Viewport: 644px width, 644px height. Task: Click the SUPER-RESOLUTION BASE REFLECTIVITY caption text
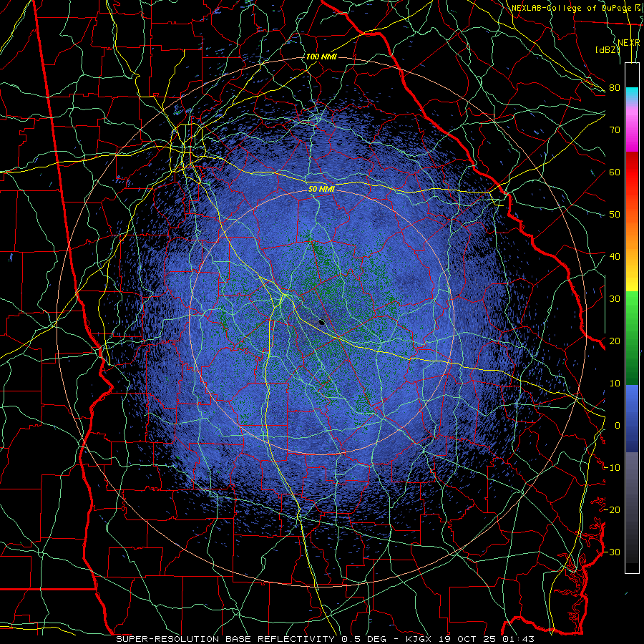[225, 639]
